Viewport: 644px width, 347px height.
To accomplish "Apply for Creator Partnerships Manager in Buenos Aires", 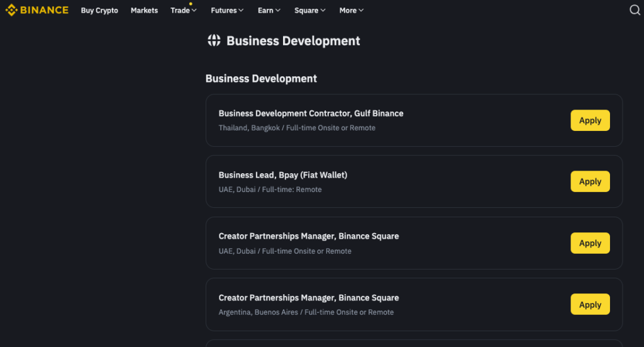I will [590, 304].
